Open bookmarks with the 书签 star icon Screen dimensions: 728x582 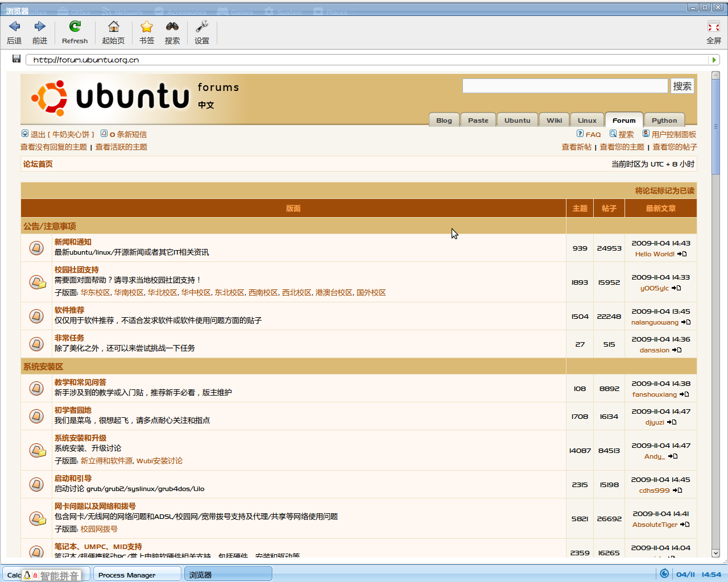[x=147, y=26]
